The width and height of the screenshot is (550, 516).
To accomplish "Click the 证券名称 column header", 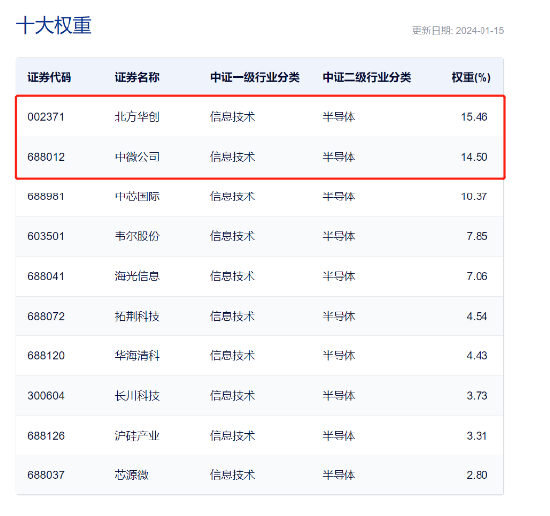I will 137,77.
